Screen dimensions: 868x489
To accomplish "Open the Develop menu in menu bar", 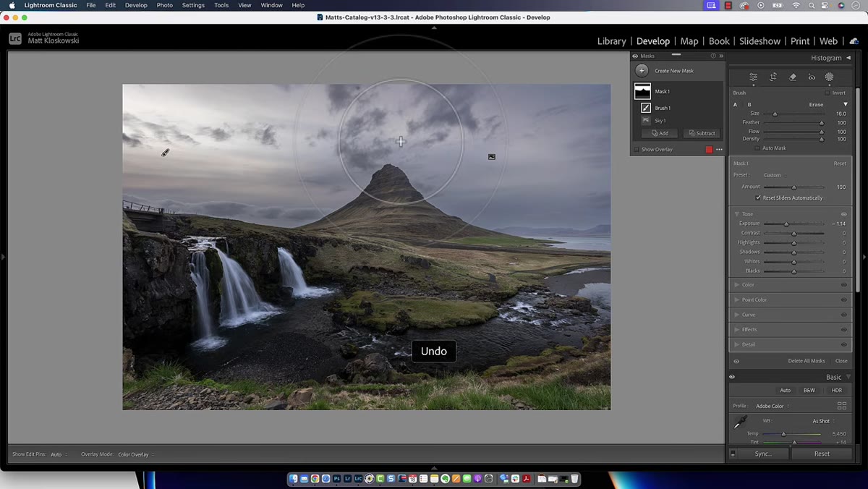I will (136, 5).
